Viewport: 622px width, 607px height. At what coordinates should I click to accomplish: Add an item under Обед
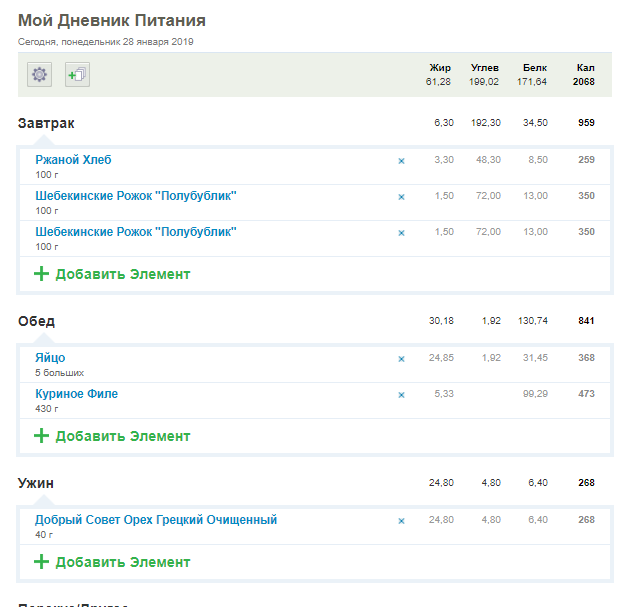click(x=112, y=436)
